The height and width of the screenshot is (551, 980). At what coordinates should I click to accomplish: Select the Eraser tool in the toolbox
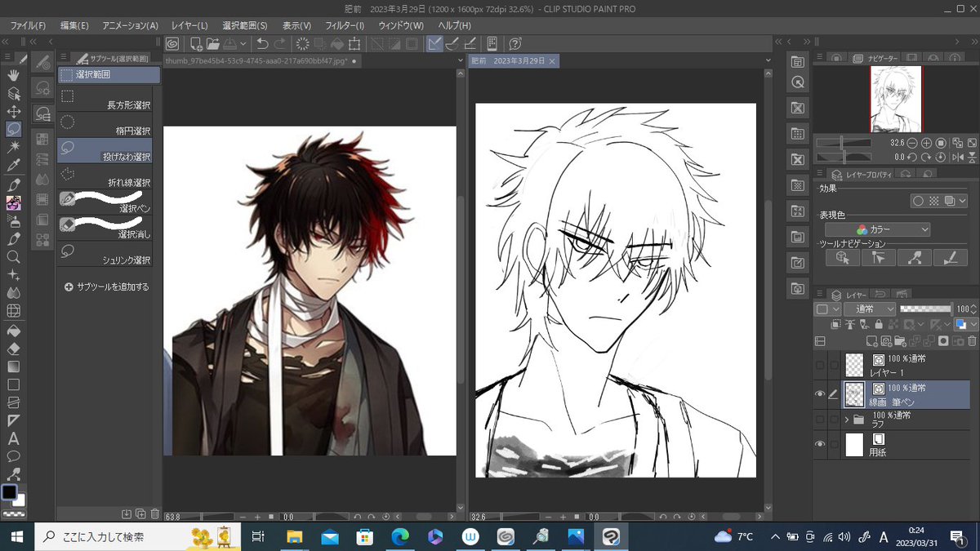[x=14, y=349]
